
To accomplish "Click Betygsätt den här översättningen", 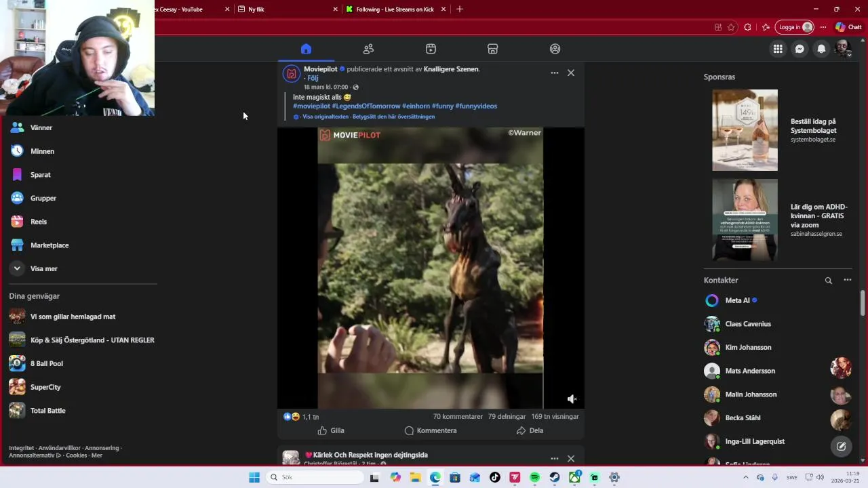I will (393, 117).
